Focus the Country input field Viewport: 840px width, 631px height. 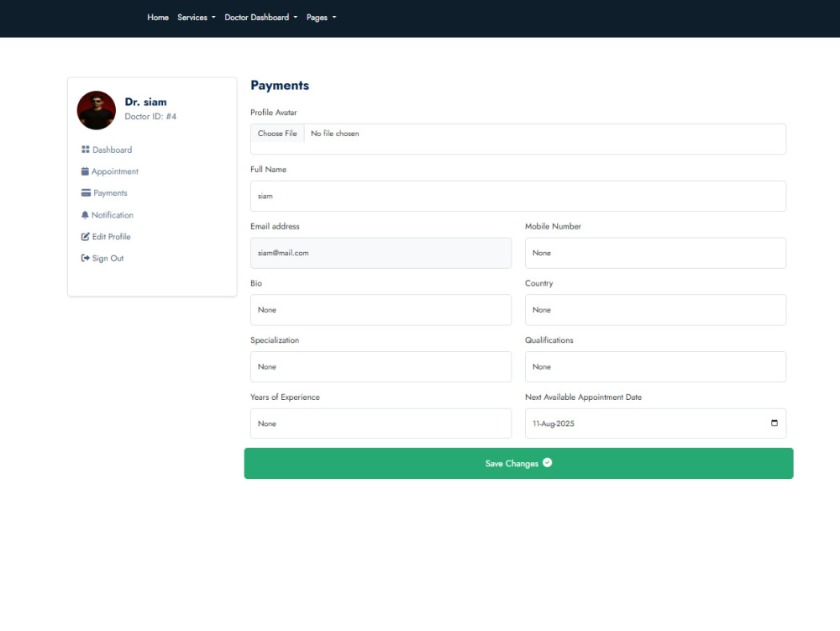(656, 309)
